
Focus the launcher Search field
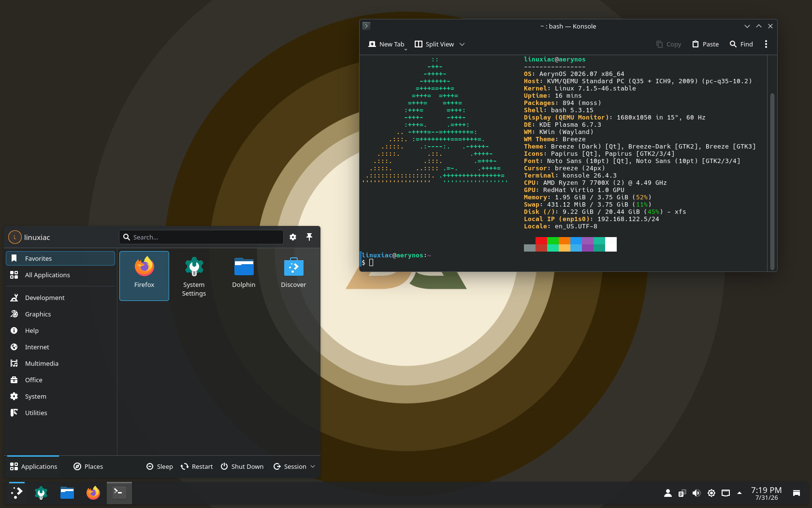201,237
